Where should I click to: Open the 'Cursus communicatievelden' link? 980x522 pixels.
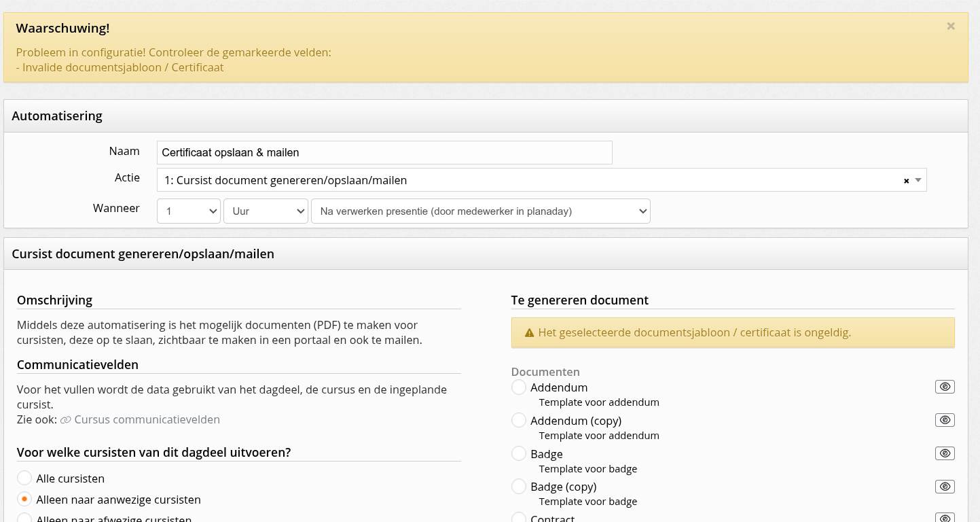(x=147, y=419)
